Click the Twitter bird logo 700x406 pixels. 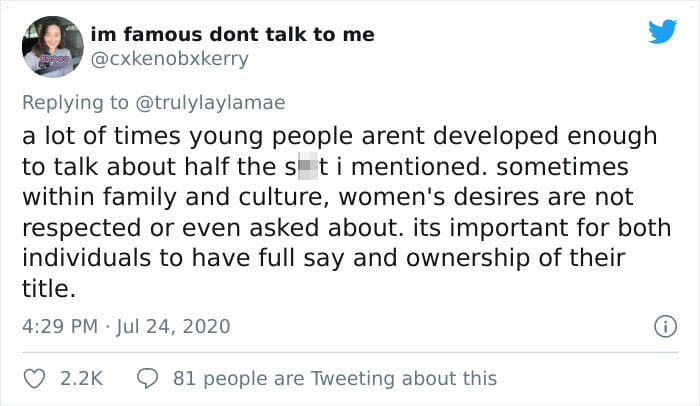click(662, 31)
